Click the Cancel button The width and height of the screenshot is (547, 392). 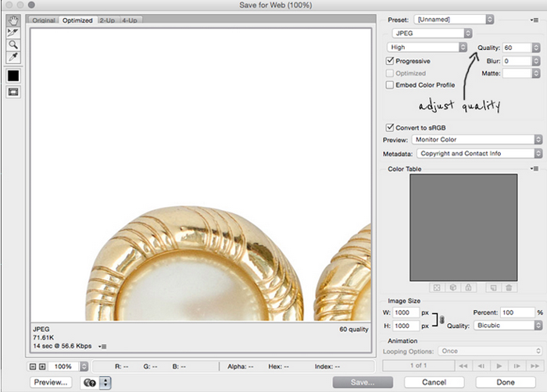click(x=434, y=382)
